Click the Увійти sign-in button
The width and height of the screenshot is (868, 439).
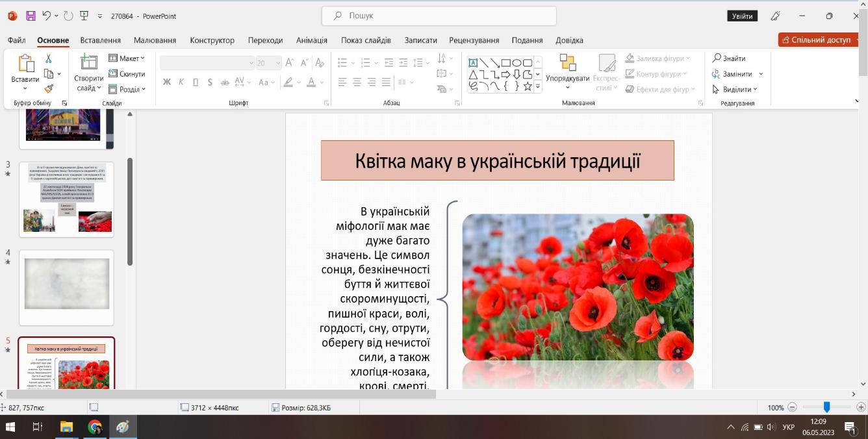pyautogui.click(x=742, y=16)
